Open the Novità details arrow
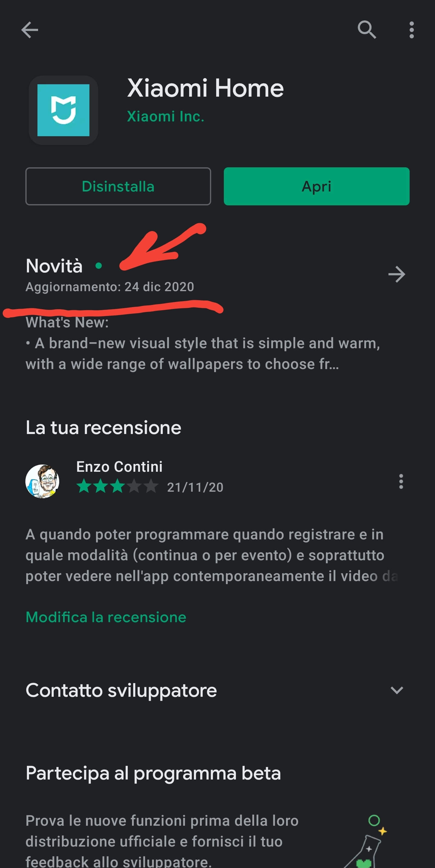Screen dimensions: 435x868 (397, 274)
